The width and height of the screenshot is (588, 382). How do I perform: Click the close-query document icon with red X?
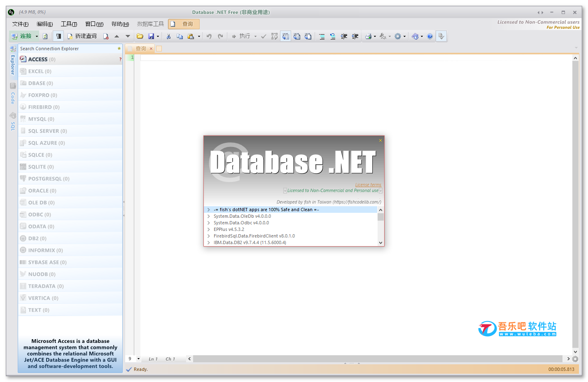[x=106, y=36]
